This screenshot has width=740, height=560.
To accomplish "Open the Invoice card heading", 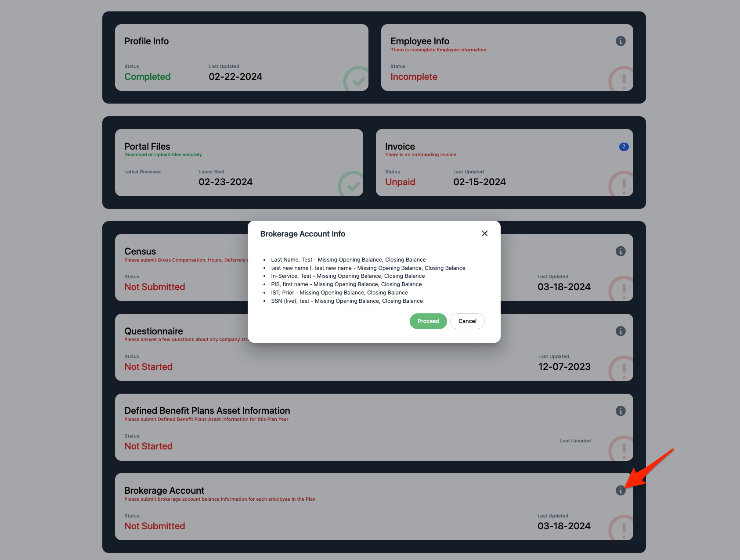I will tap(400, 147).
